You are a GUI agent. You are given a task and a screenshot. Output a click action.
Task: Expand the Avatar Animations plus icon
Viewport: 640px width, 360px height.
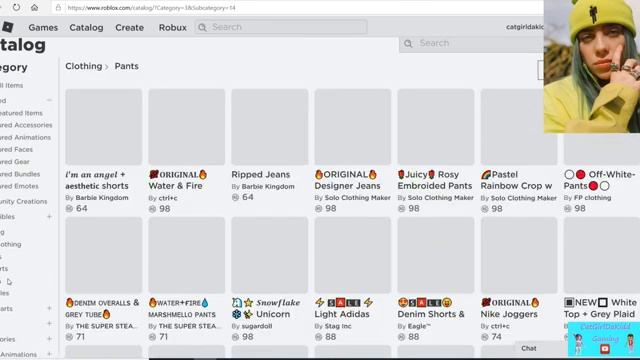(x=49, y=354)
